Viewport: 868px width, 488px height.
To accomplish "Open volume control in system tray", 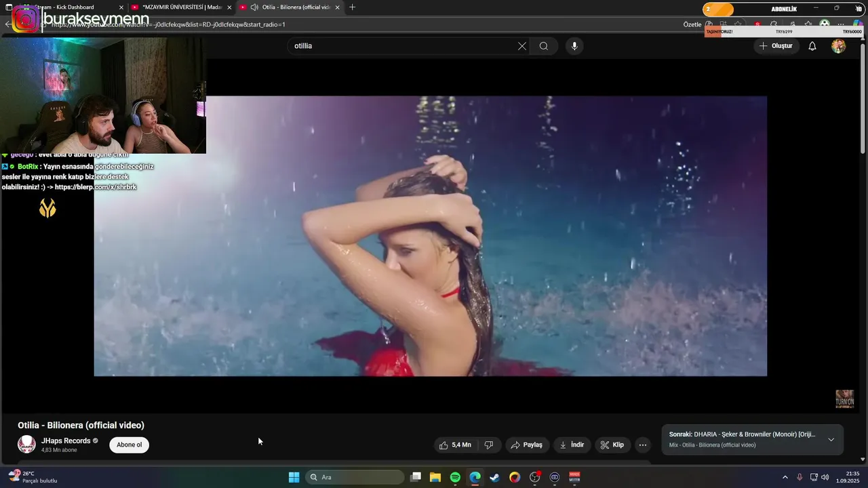I will [825, 477].
